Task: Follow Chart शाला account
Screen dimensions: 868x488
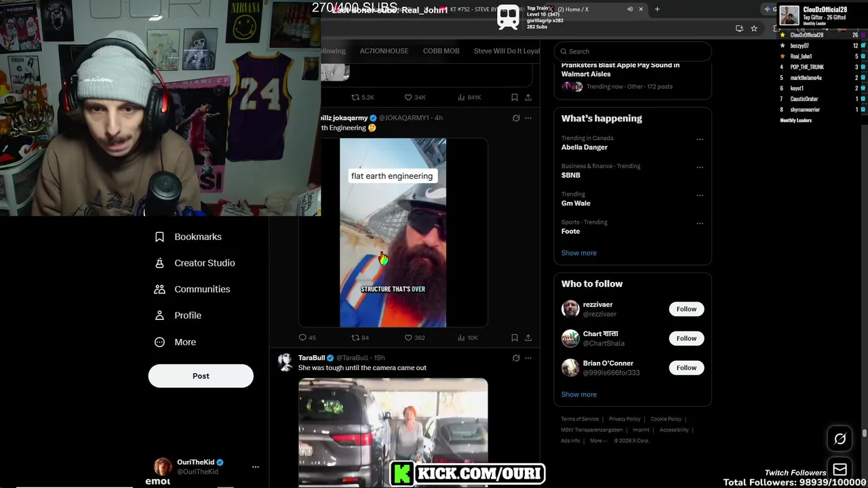Action: (686, 338)
